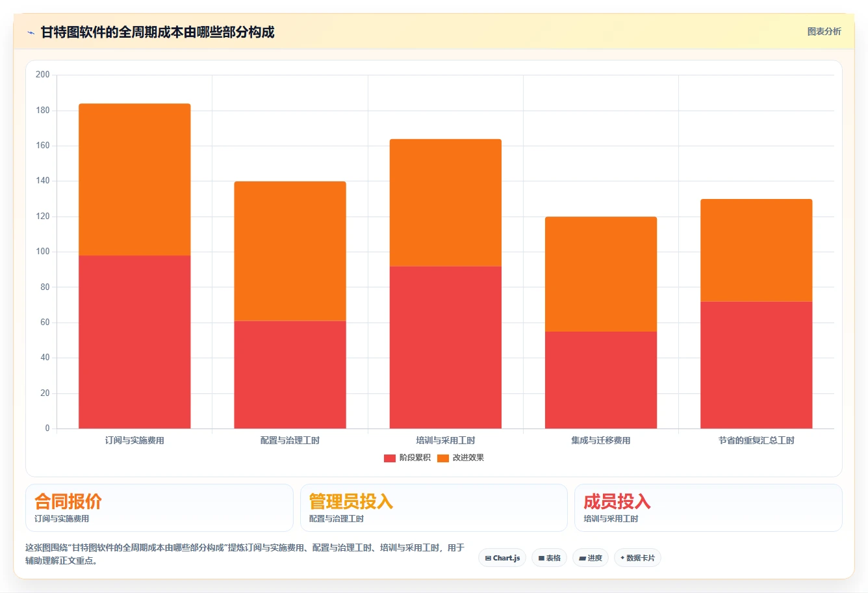
Task: Click the title 甘特图软件的全周期成本由哪些部分构成
Action: [x=157, y=32]
